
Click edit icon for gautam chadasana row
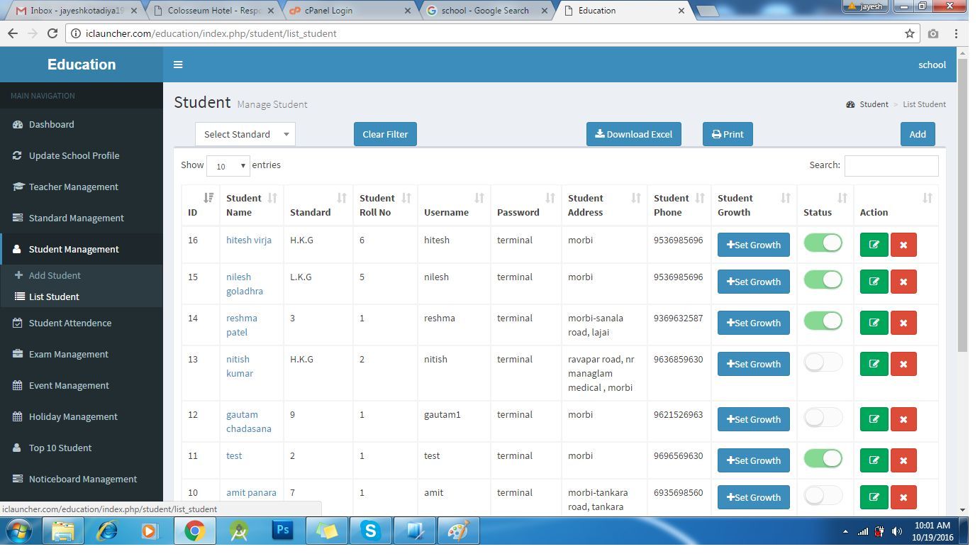[x=874, y=419]
